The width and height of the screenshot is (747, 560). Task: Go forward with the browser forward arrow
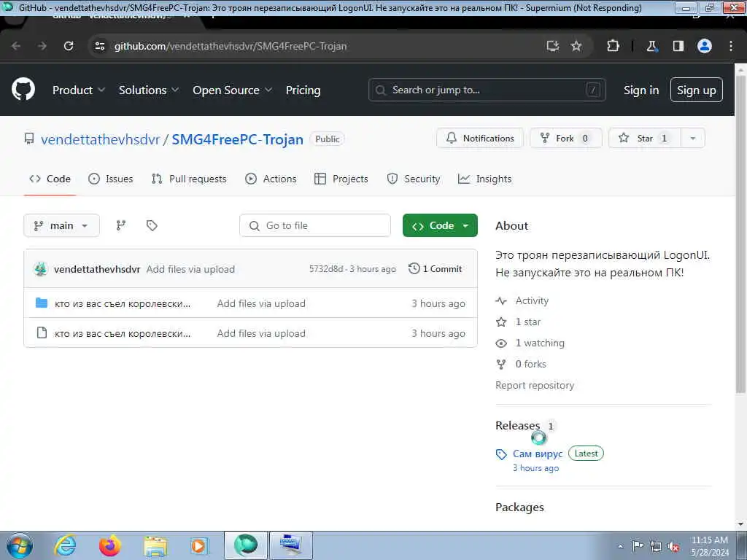point(42,46)
